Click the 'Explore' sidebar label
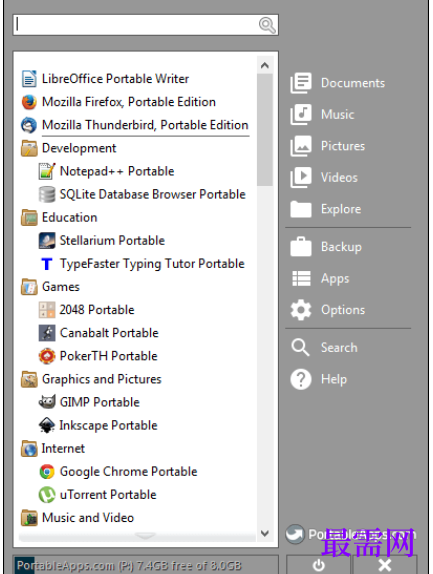Viewport: 433px width, 574px height. (341, 209)
